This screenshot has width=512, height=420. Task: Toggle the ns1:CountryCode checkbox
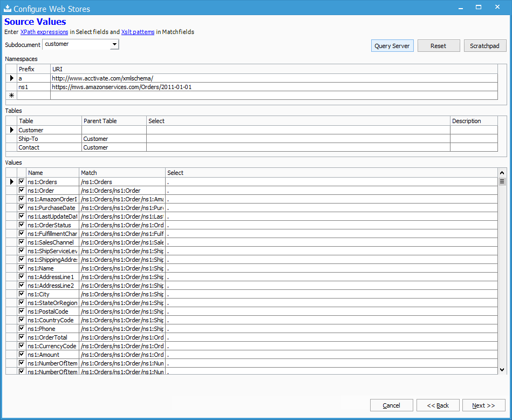tap(22, 320)
